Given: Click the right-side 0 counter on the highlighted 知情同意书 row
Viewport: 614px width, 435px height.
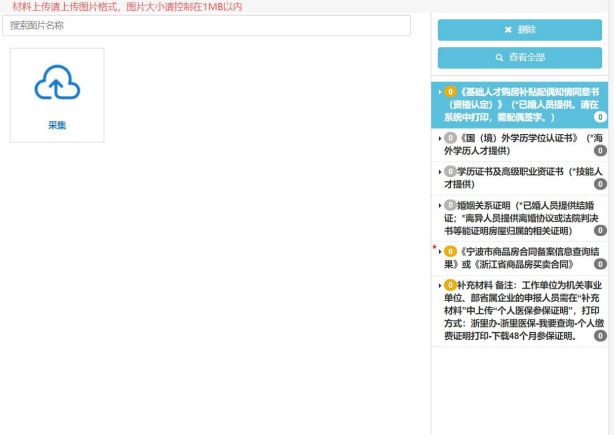Looking at the screenshot, I should [600, 117].
